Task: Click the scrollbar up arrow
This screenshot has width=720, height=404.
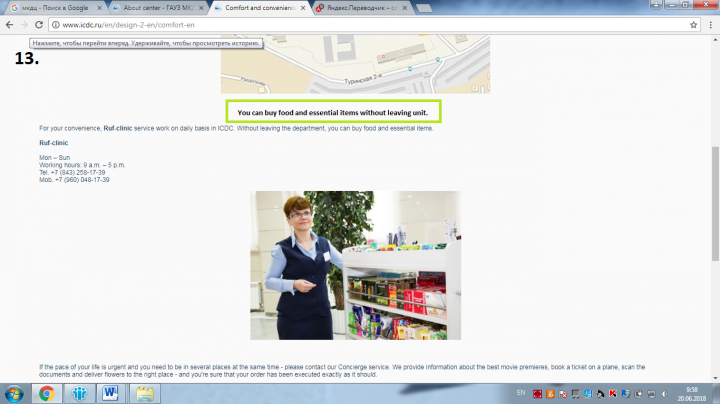Action: [x=715, y=40]
